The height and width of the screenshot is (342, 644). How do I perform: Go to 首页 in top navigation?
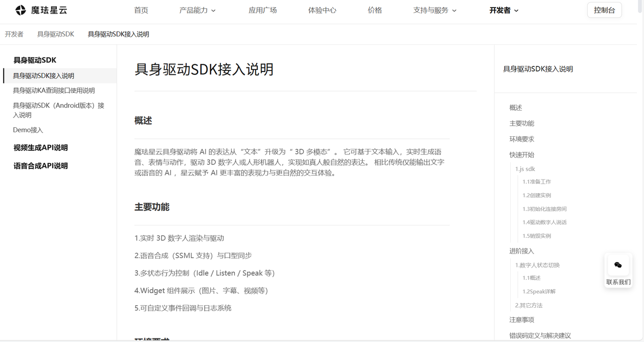(141, 10)
